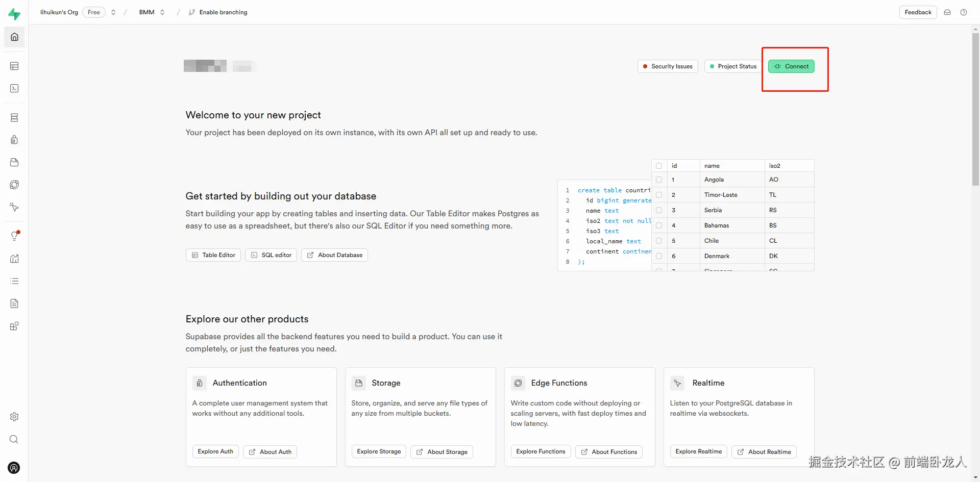Open Authentication lock icon in sidebar
Screen dimensions: 980x482
[14, 140]
